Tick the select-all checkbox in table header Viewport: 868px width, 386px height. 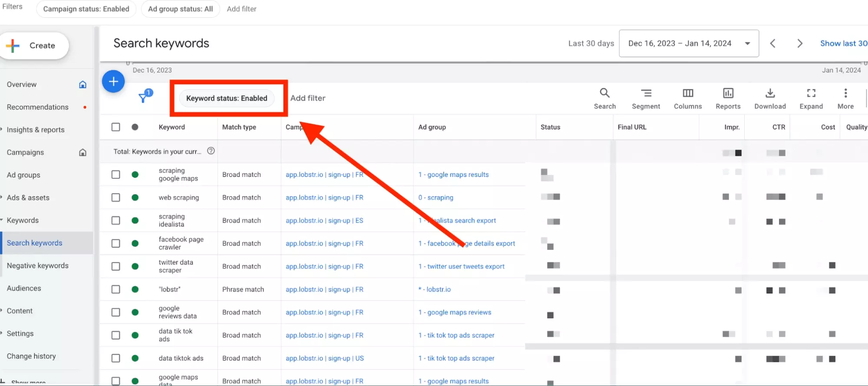coord(116,127)
